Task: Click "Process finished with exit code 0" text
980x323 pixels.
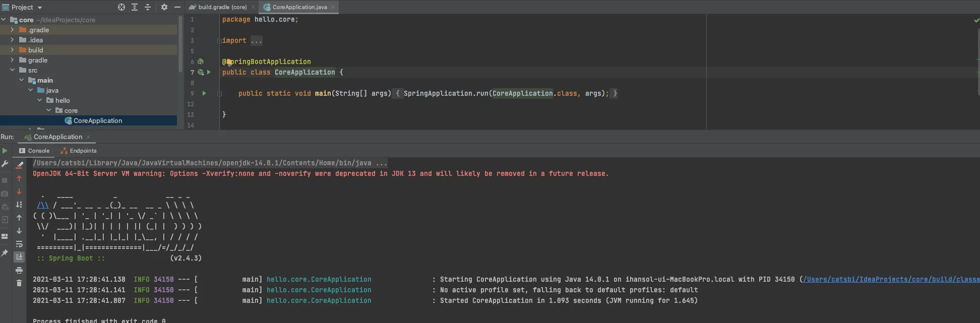Action: pos(99,320)
